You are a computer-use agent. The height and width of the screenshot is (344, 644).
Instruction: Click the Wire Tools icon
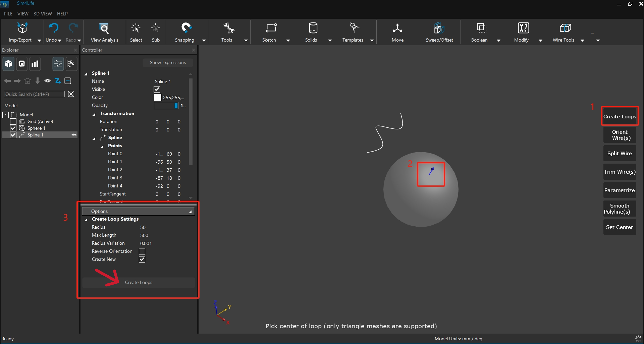[x=565, y=28]
